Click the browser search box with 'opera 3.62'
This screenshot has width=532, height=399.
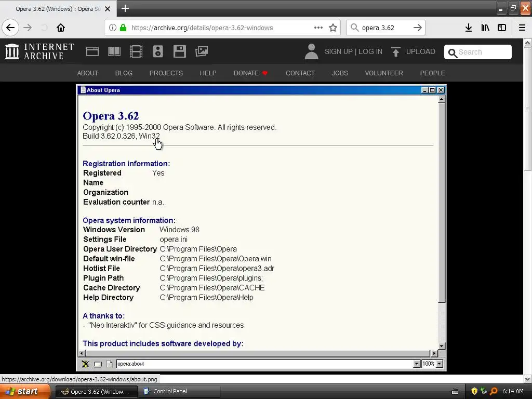(x=385, y=28)
